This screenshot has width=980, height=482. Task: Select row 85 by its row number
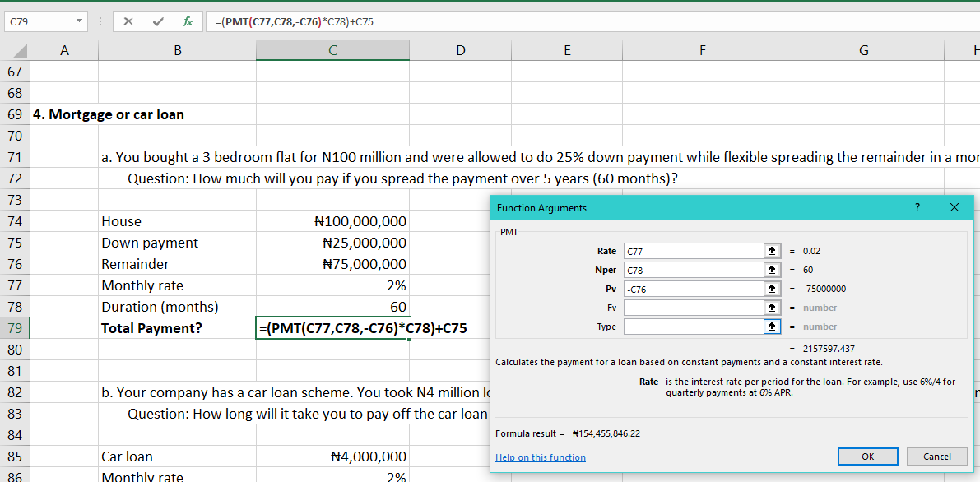point(14,456)
